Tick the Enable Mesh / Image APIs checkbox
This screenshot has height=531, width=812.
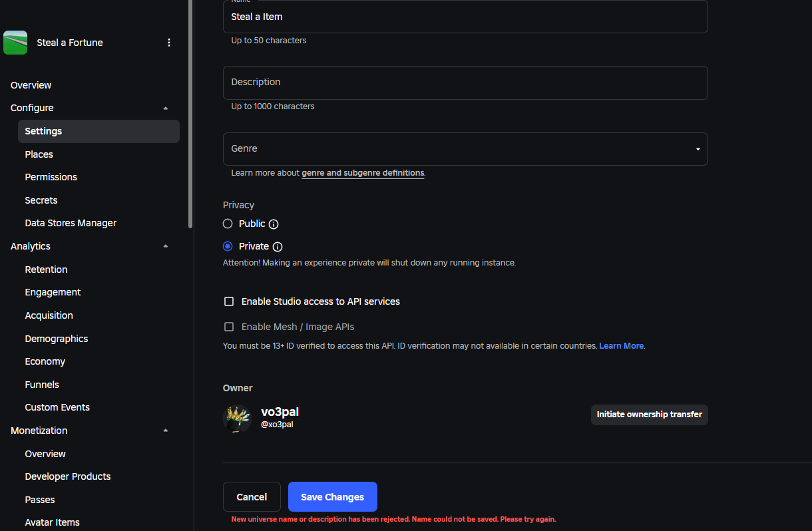click(x=229, y=327)
